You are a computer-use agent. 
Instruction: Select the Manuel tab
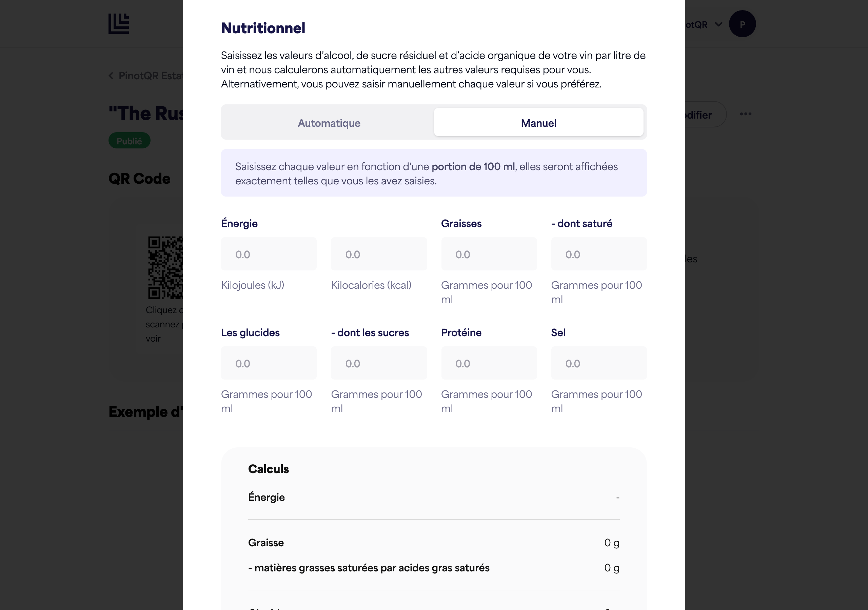(x=538, y=123)
